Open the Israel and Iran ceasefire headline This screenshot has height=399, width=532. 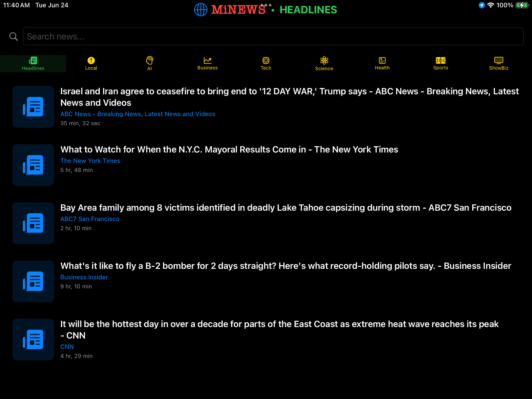click(289, 97)
